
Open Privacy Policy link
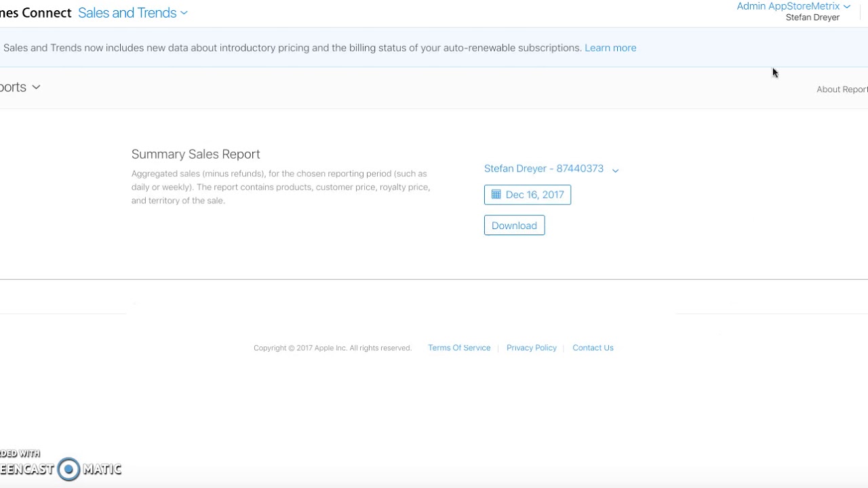tap(532, 348)
